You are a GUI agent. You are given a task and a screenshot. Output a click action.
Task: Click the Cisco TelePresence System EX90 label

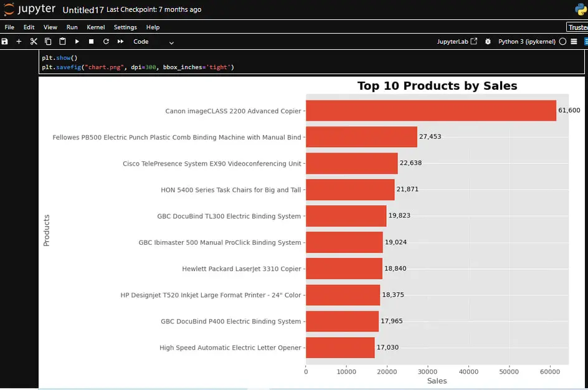[212, 163]
